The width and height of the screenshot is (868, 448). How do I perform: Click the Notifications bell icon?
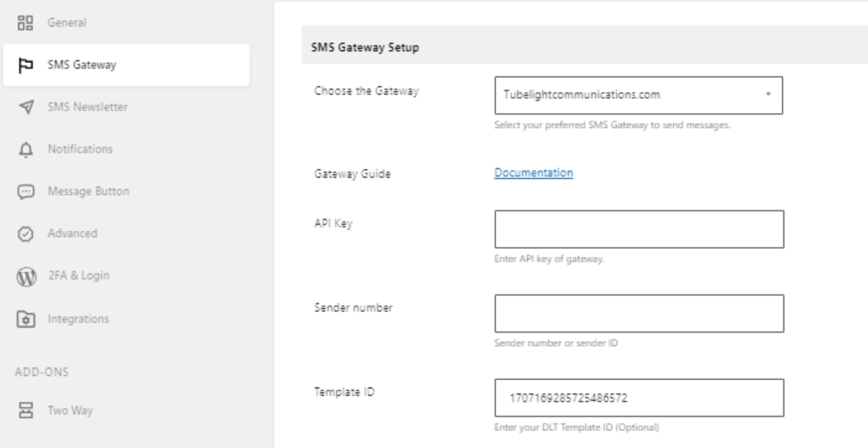click(25, 149)
